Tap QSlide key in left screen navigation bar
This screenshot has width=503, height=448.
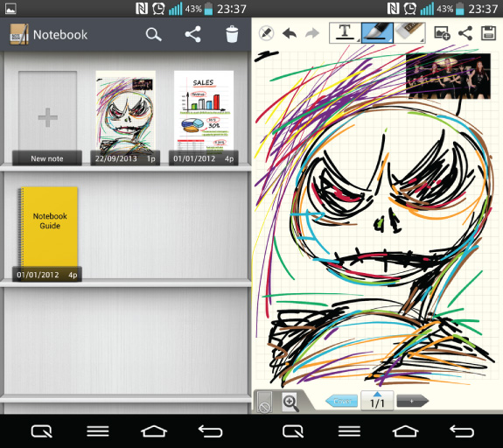point(42,431)
